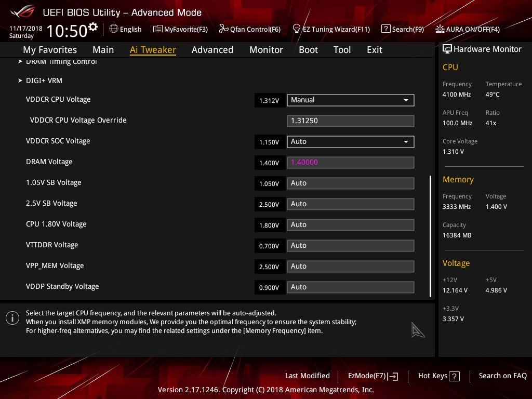532x399 pixels.
Task: Click the 2.5V SB Voltage Auto field
Action: click(351, 204)
